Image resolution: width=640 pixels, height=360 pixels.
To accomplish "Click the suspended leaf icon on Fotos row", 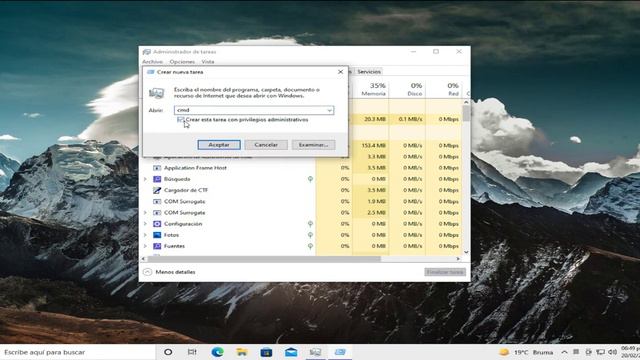I will click(x=310, y=235).
